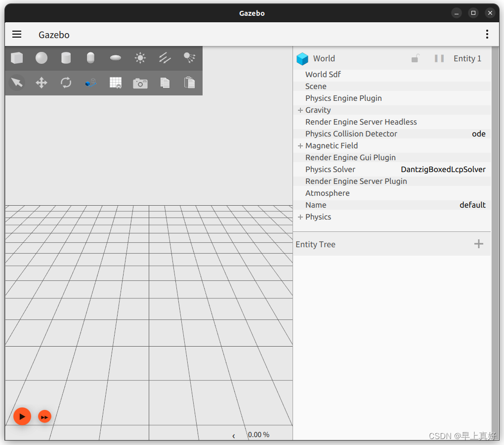504x445 pixels.
Task: Add a spot light
Action: click(189, 58)
